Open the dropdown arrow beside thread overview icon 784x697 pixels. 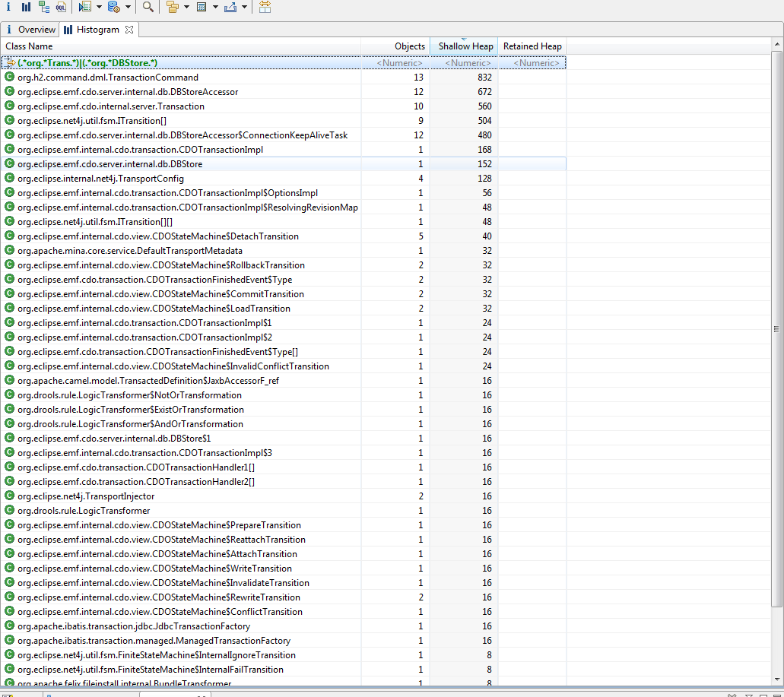click(x=99, y=7)
